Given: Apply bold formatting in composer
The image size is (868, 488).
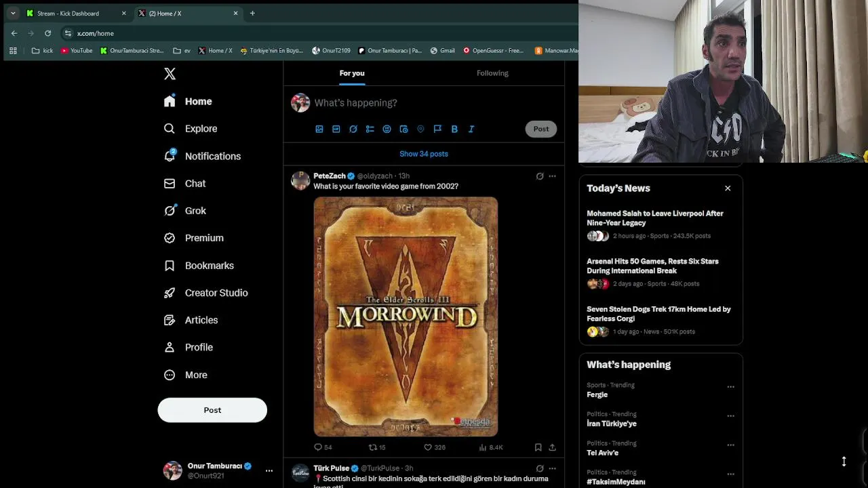Looking at the screenshot, I should coord(454,129).
